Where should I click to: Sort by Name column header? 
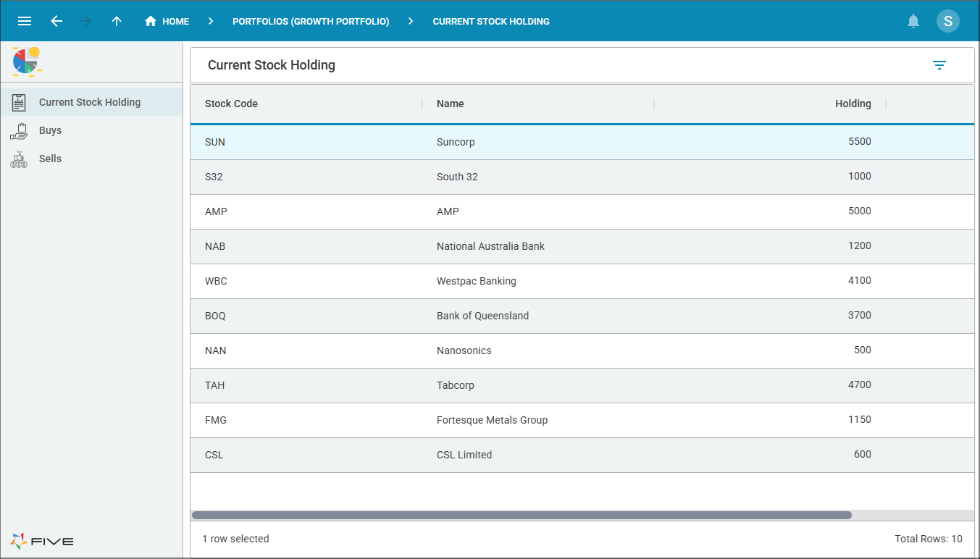(450, 104)
